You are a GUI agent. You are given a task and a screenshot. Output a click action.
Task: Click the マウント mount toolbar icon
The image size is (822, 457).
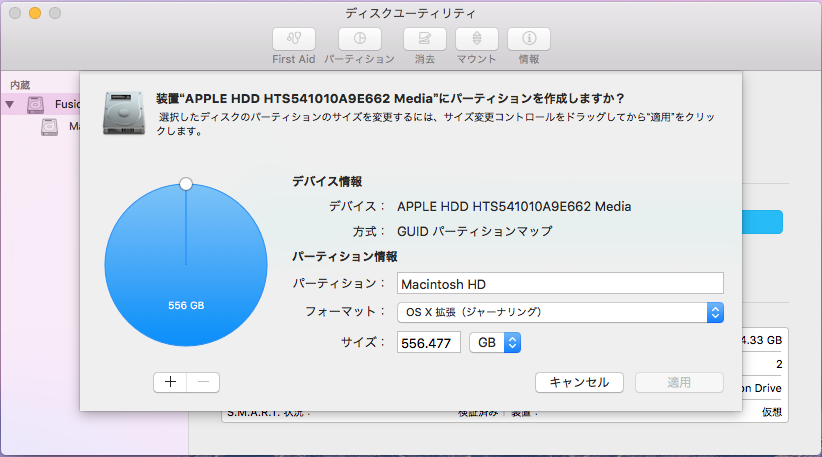pyautogui.click(x=477, y=39)
